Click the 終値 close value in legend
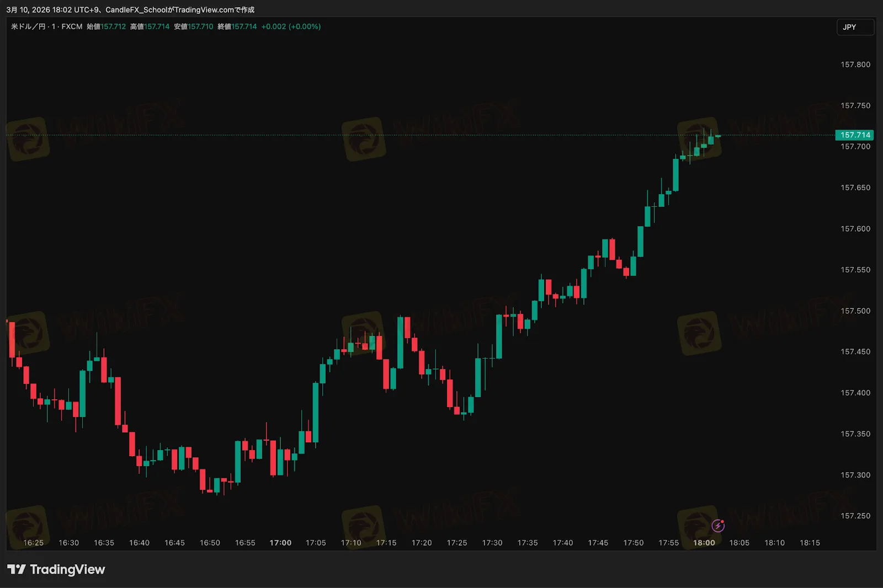Screen dimensions: 883x588 [243, 26]
